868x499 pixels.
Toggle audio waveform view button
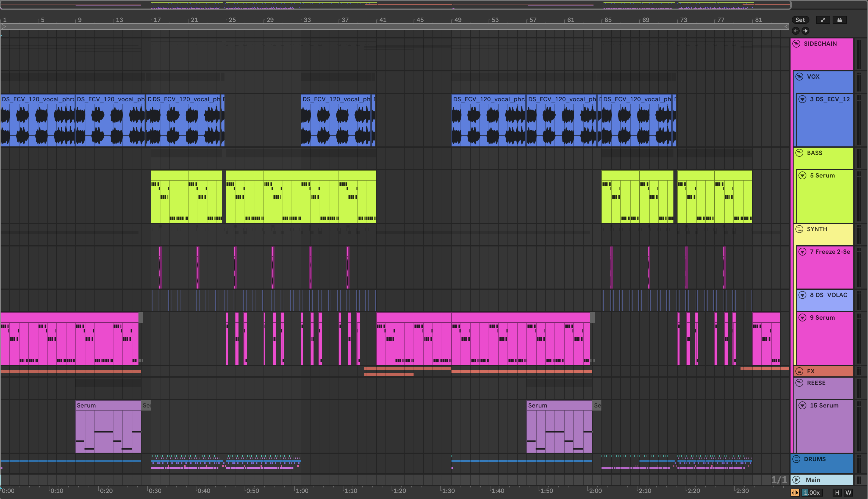pos(795,493)
